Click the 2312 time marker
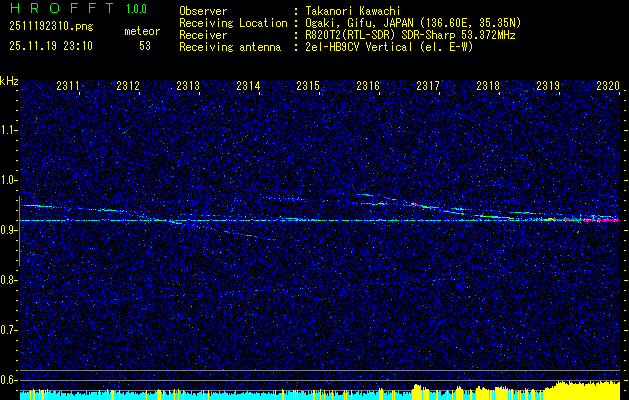Viewport: 629px width, 400px height. point(128,86)
